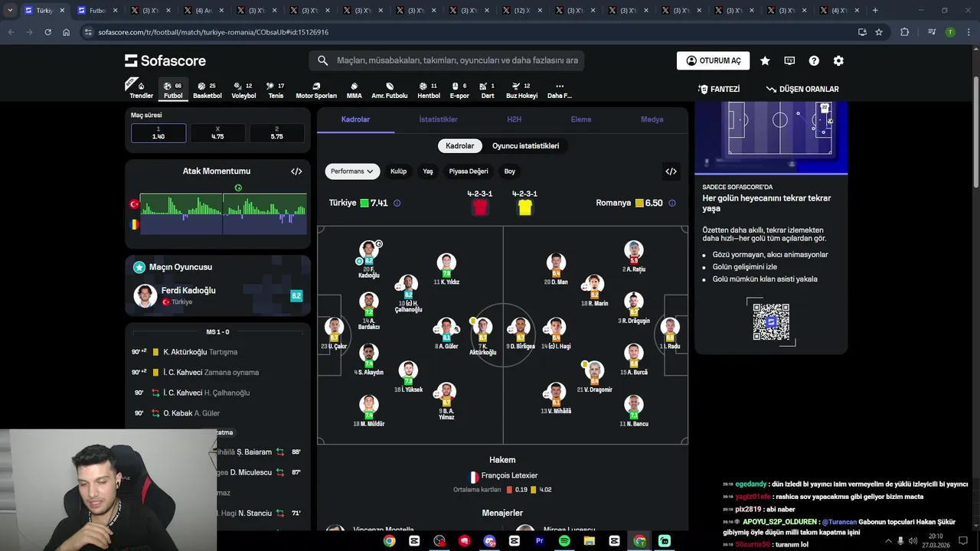Image resolution: width=980 pixels, height=551 pixels.
Task: Open settings gear in Sofascore header
Action: click(838, 60)
